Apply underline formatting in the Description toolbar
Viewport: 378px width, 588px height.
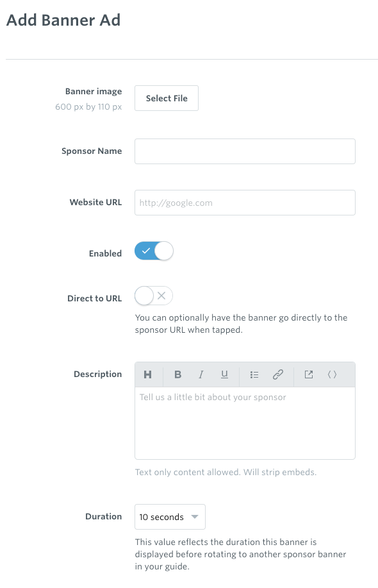(224, 374)
